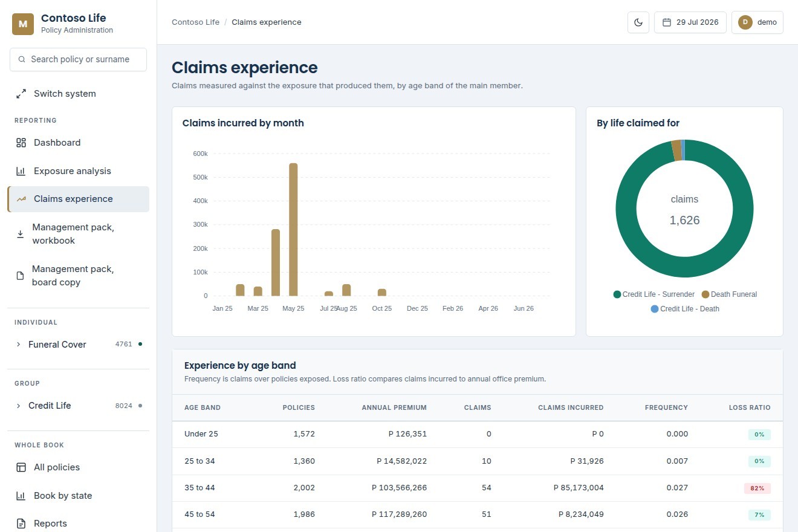Open All policies

[x=78, y=467]
